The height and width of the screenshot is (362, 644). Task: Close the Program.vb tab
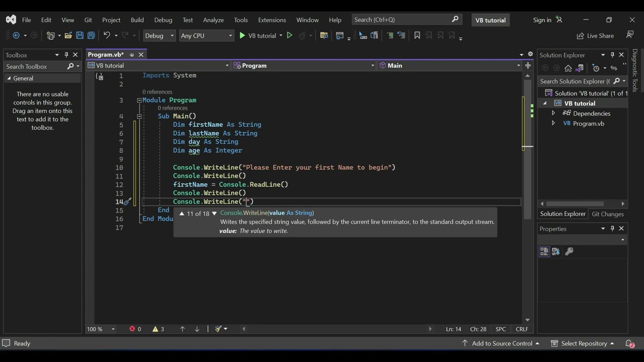[141, 55]
